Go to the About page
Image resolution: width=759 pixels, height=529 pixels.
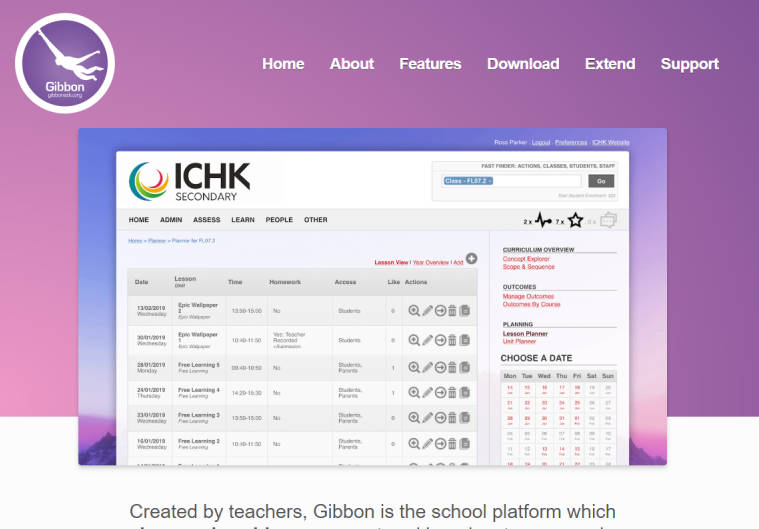[x=352, y=63]
